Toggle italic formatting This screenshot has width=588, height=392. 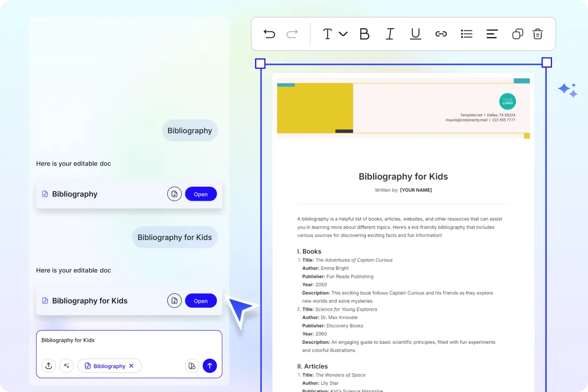pos(390,34)
